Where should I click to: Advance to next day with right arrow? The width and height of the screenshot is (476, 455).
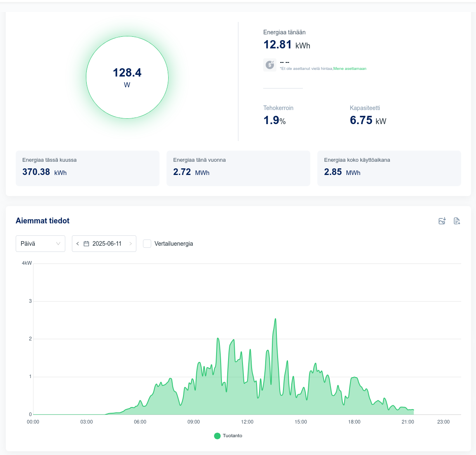pos(131,244)
